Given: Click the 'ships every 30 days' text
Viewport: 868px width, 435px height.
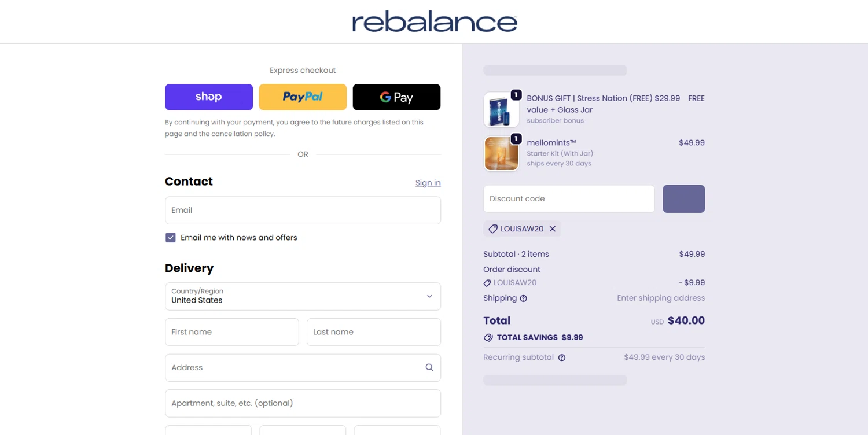Looking at the screenshot, I should (x=559, y=164).
